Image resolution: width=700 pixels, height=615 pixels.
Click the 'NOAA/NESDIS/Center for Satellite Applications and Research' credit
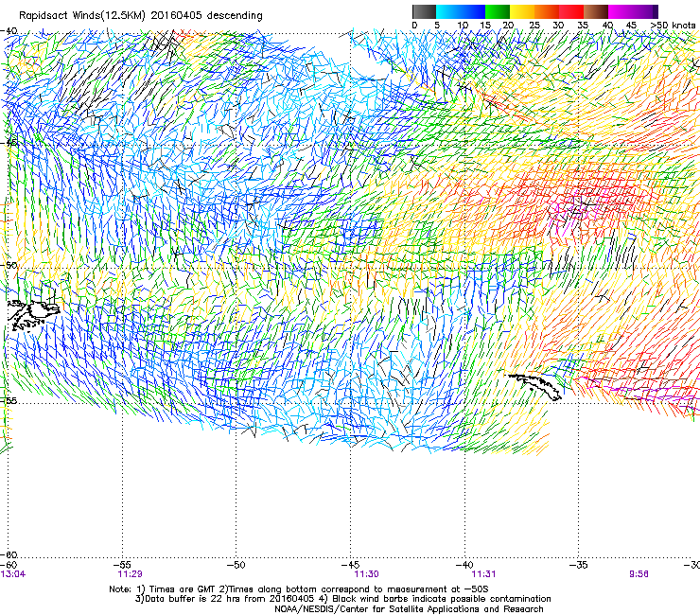click(x=409, y=609)
